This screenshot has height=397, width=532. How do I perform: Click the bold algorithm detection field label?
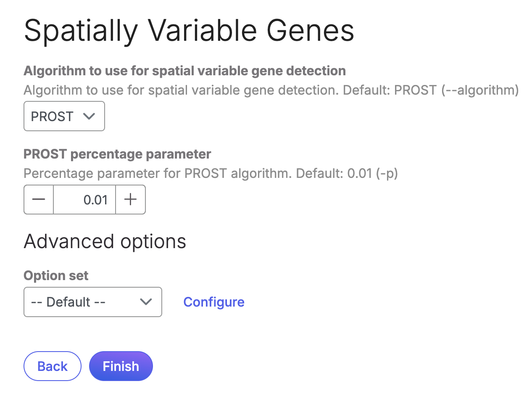point(184,71)
